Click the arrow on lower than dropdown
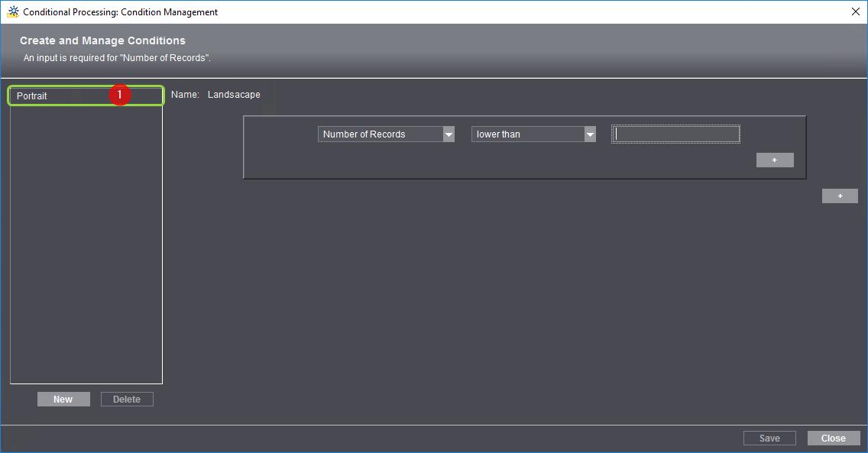Viewport: 868px width, 453px height. 590,134
